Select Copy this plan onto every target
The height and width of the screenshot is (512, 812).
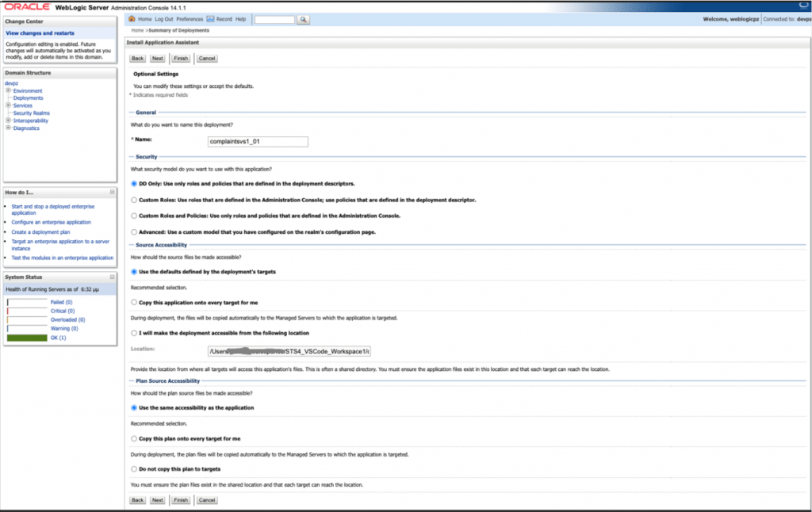pyautogui.click(x=134, y=438)
